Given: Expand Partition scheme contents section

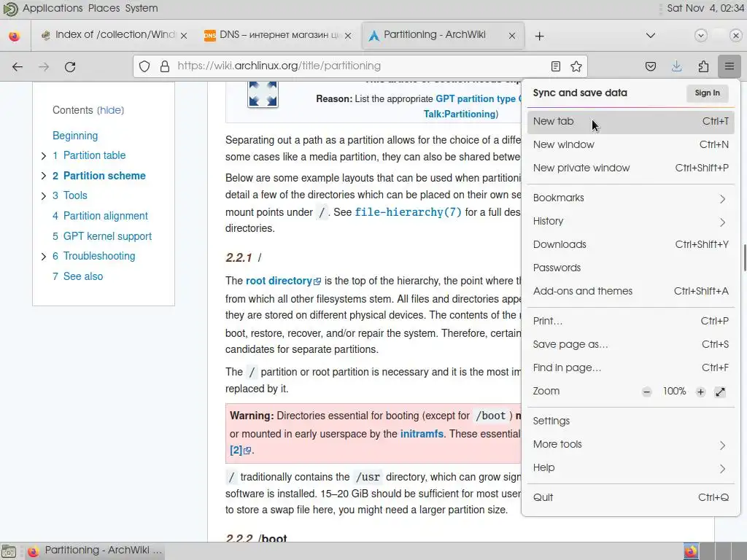Looking at the screenshot, I should coord(43,176).
